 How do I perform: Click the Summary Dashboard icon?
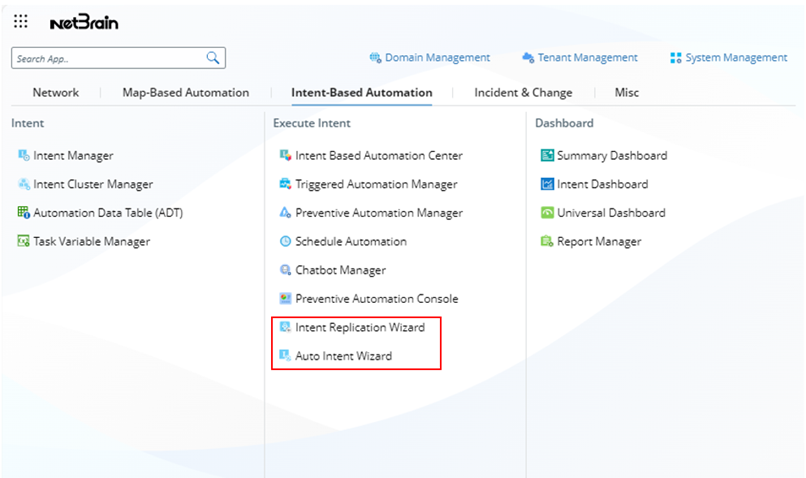click(547, 155)
